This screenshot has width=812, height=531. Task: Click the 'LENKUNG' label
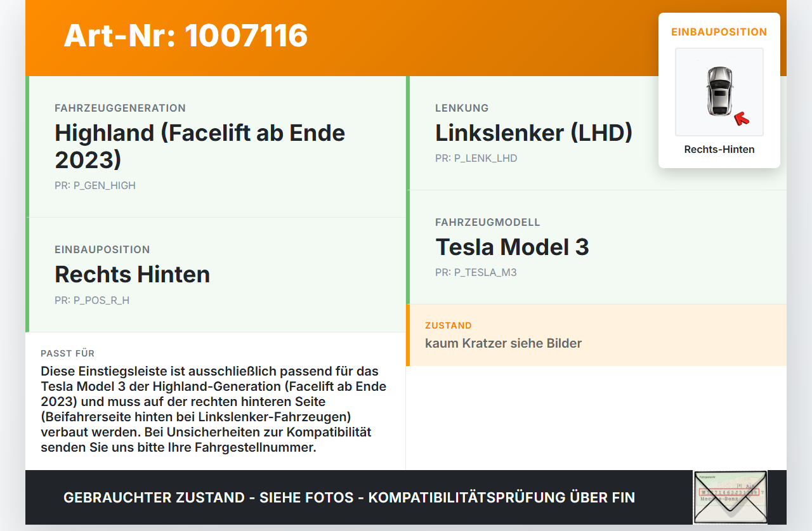462,108
